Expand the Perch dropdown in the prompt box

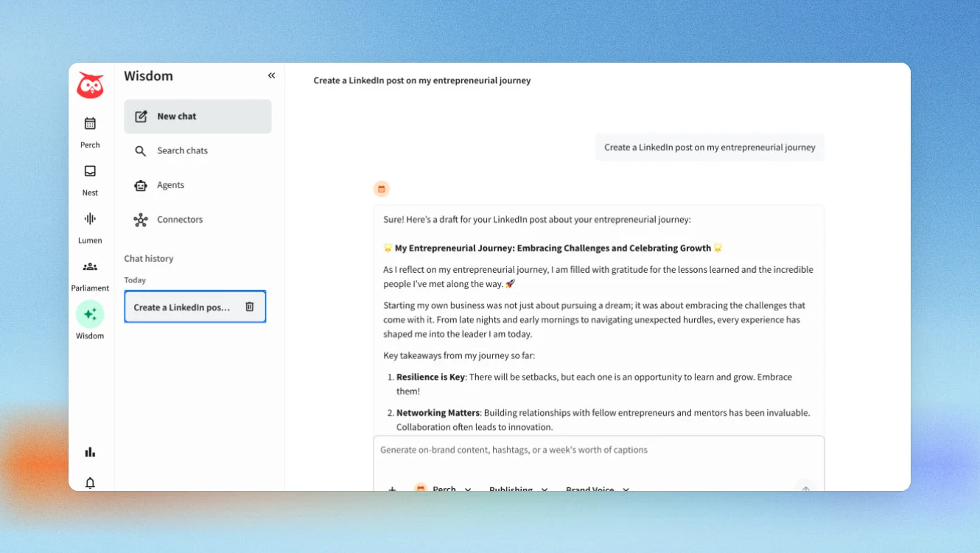[442, 488]
